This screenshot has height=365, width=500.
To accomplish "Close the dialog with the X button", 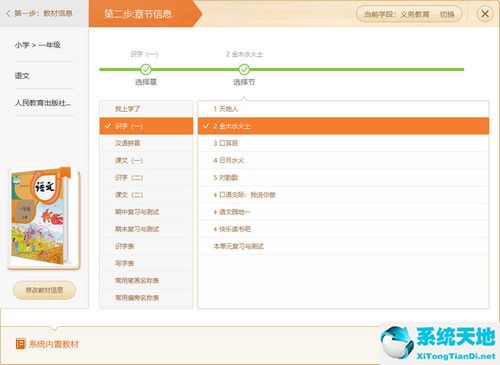I will pyautogui.click(x=485, y=14).
